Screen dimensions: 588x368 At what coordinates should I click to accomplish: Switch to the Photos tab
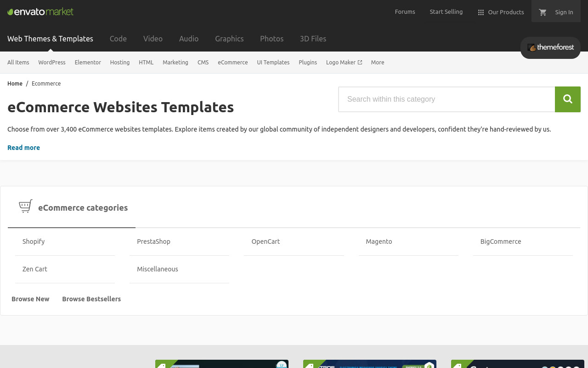click(x=271, y=39)
